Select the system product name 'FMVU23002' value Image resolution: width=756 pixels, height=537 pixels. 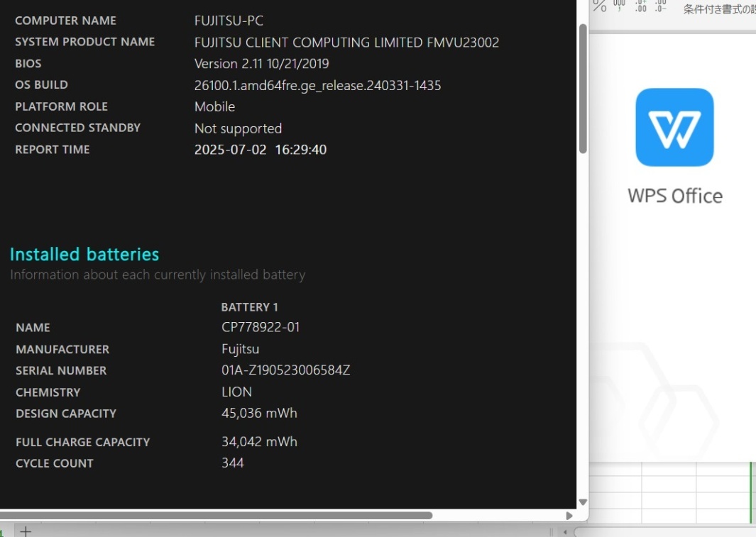pyautogui.click(x=463, y=43)
